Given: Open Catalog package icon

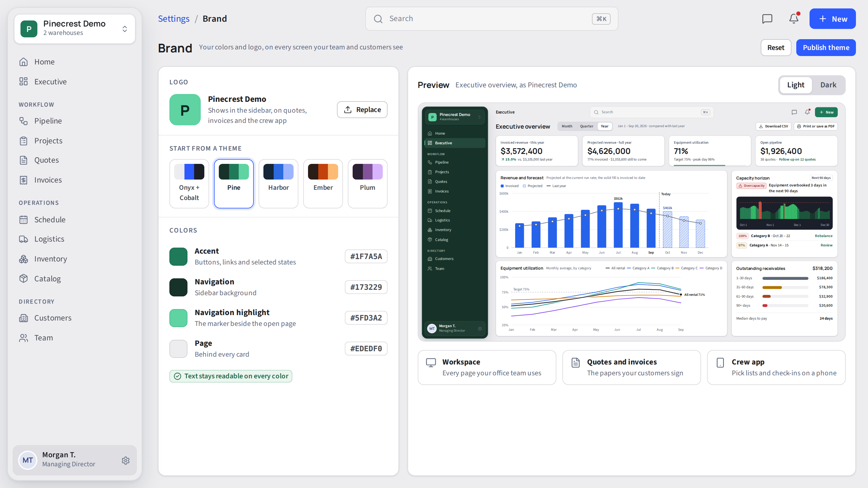Looking at the screenshot, I should (23, 279).
